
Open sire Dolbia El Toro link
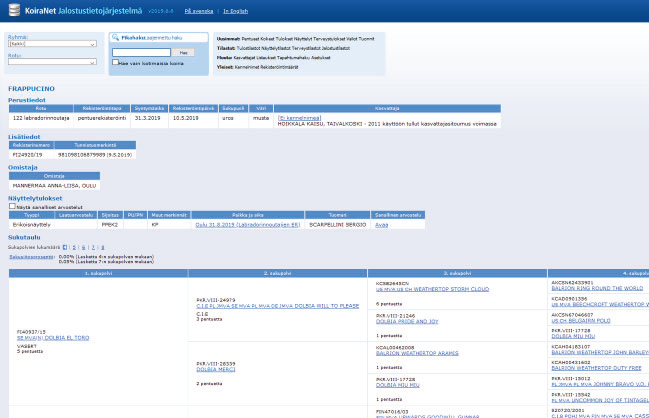pos(53,338)
